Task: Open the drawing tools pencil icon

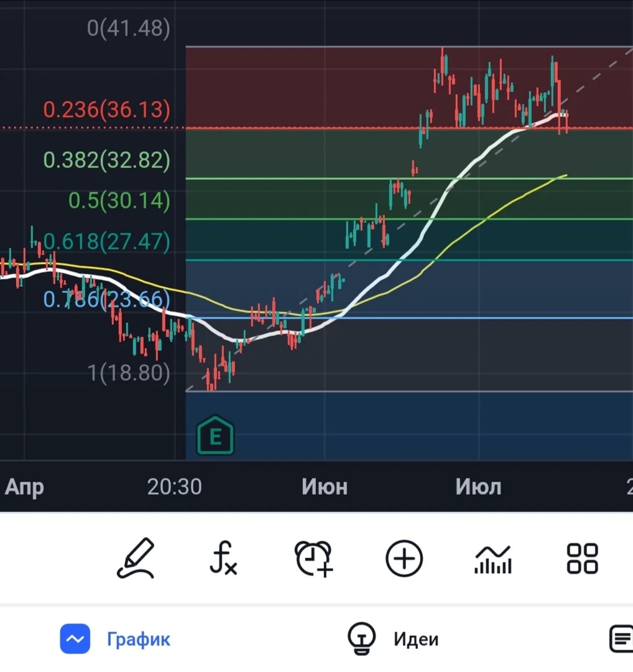Action: tap(136, 558)
